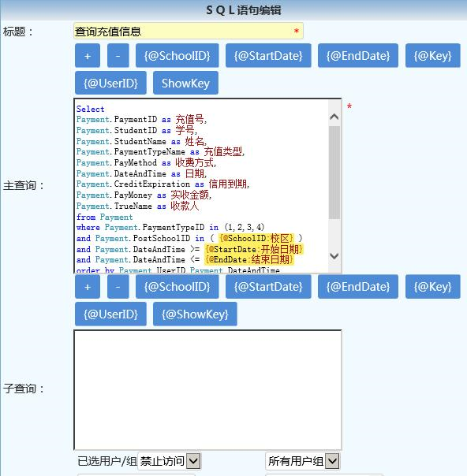Screen dimensions: 467x476
Task: Click the title field containing 查询充值信息
Action: point(189,31)
